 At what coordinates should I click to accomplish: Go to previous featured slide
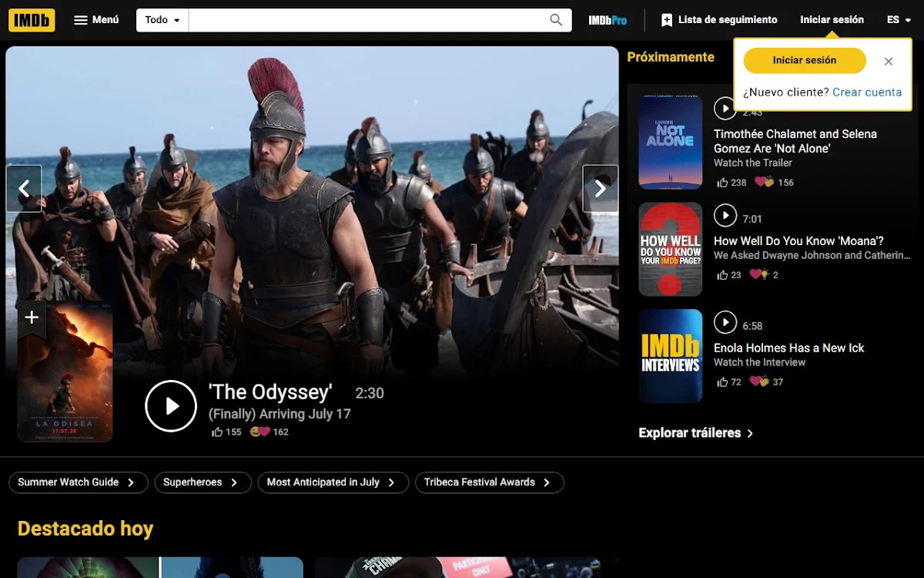pyautogui.click(x=24, y=188)
